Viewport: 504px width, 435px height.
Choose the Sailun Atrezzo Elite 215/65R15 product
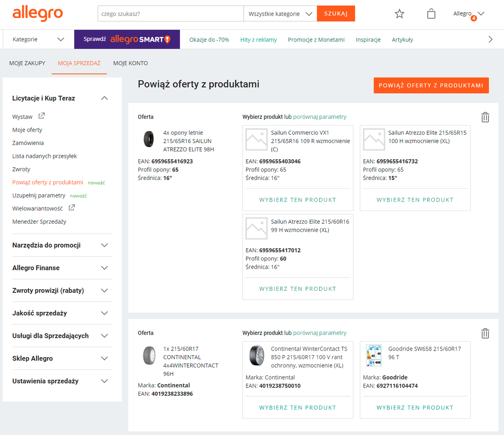tap(415, 200)
